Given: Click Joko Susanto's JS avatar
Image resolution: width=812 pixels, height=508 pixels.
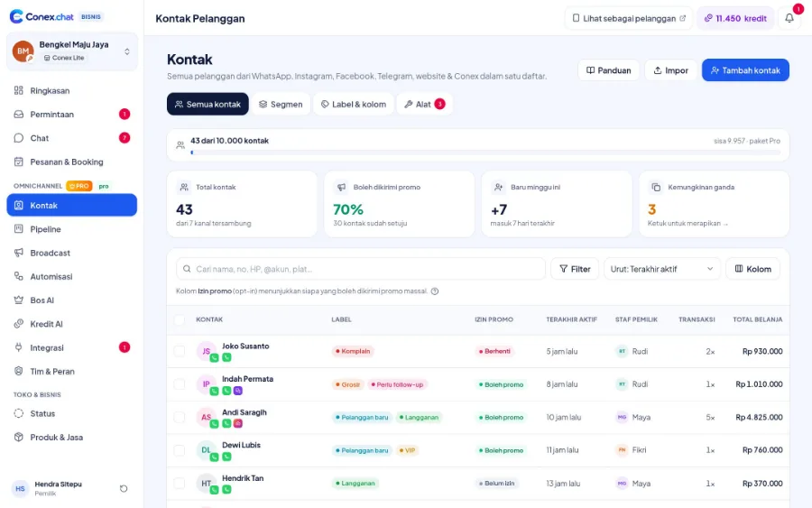Looking at the screenshot, I should [x=206, y=351].
